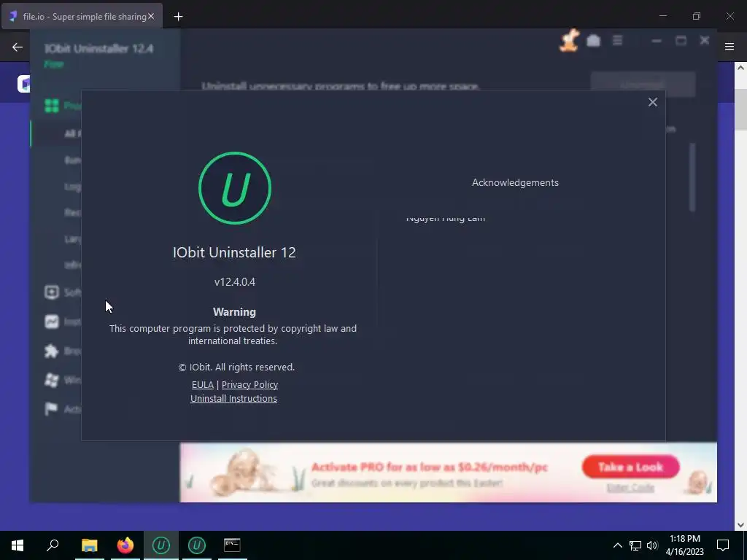Open the taskbar clock showing 1:18 PM
The height and width of the screenshot is (560, 747).
684,545
